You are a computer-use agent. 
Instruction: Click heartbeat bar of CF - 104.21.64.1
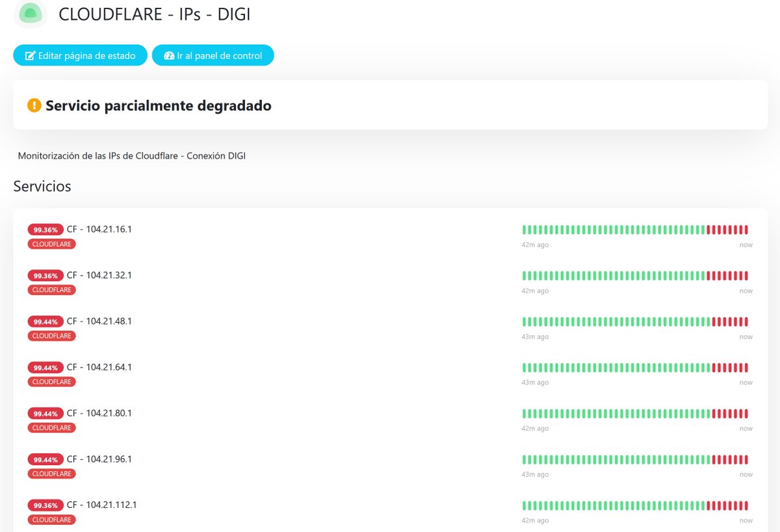tap(636, 368)
